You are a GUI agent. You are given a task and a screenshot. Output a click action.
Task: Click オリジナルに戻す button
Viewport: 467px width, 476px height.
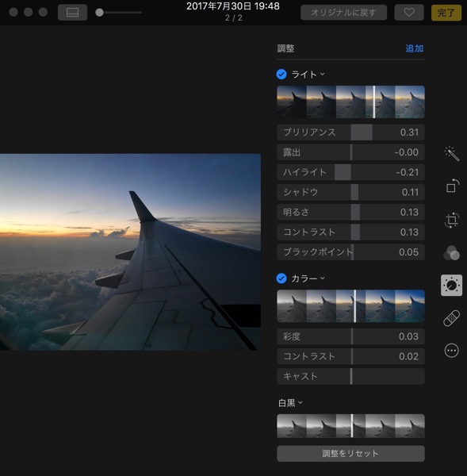343,13
